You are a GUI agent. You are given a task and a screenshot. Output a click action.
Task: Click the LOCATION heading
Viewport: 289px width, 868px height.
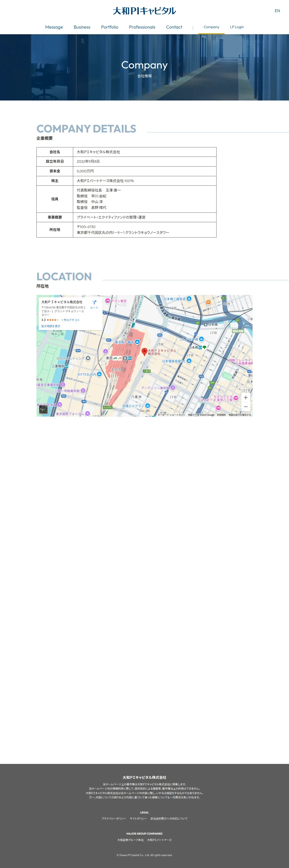click(x=64, y=276)
